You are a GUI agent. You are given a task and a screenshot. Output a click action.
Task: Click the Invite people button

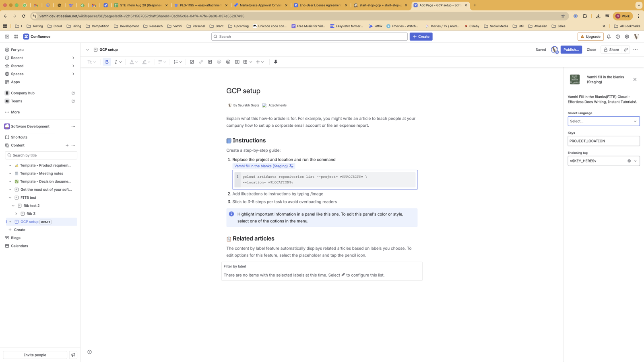[35, 355]
